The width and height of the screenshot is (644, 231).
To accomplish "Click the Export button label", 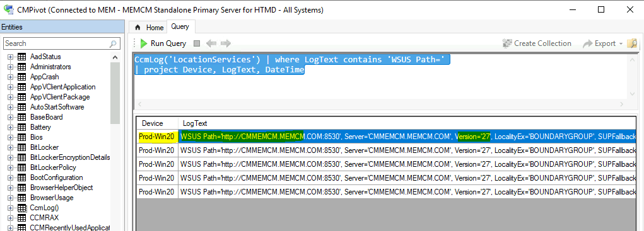I will point(605,43).
